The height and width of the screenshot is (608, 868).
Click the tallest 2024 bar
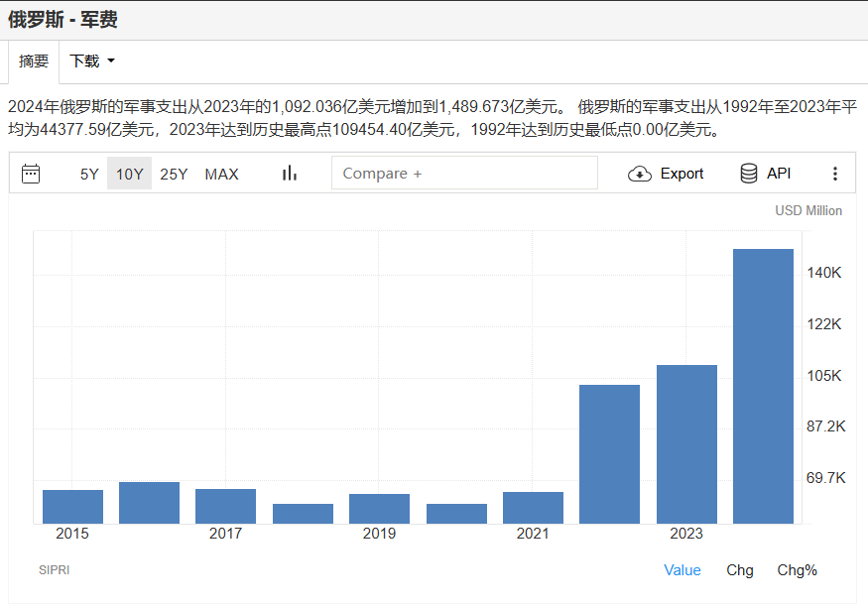tap(763, 387)
